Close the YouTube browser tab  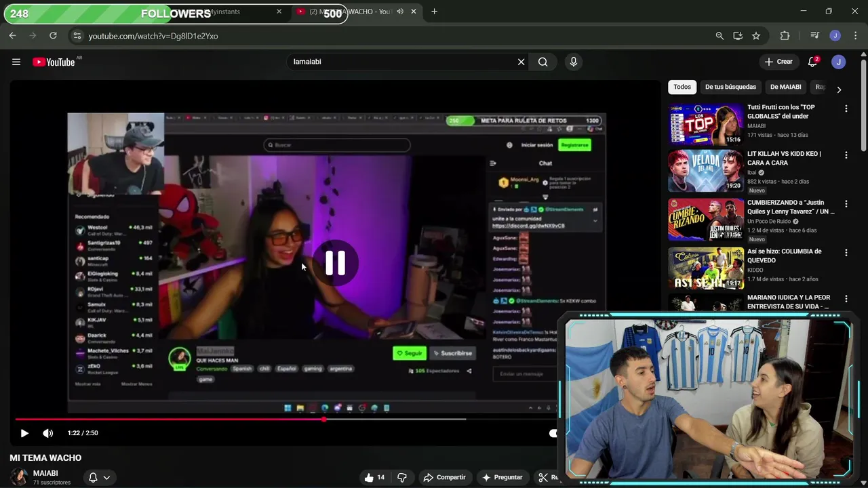[x=413, y=12]
